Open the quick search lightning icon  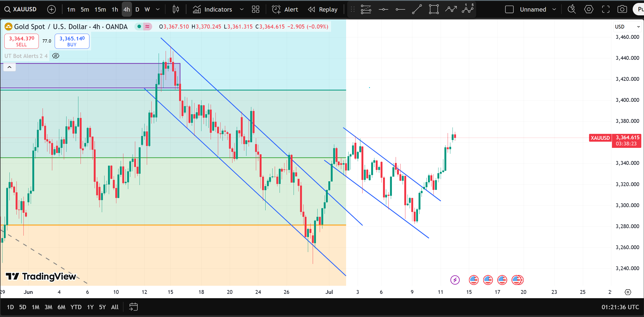[x=572, y=9]
